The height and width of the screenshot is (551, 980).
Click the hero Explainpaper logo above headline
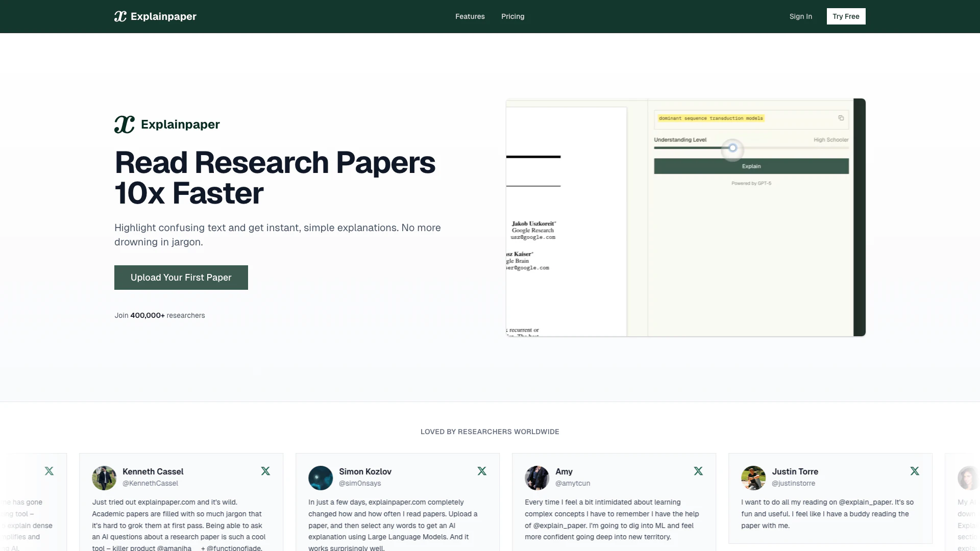click(167, 124)
